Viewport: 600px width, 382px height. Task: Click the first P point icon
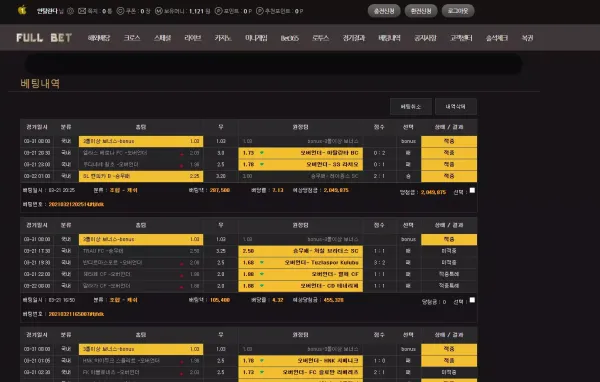[x=218, y=11]
